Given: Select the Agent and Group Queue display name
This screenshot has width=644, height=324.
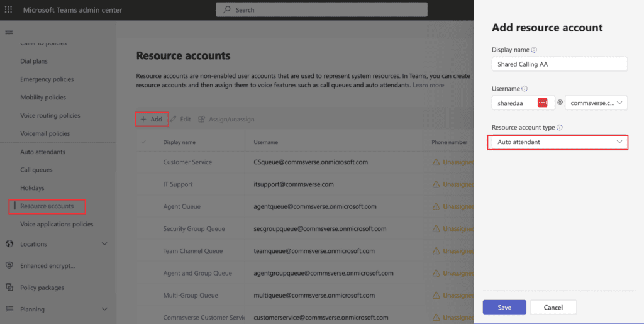Looking at the screenshot, I should 197,273.
